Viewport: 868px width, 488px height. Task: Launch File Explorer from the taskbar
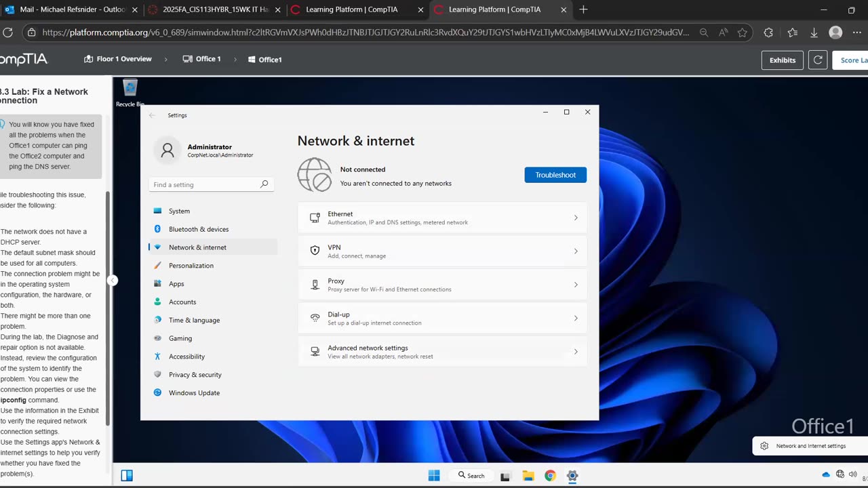point(528,476)
